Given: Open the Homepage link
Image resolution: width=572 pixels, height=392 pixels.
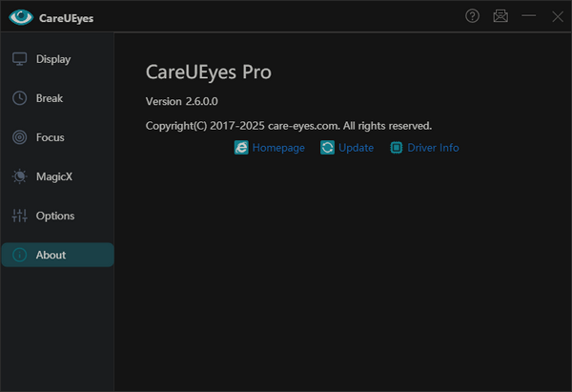Looking at the screenshot, I should point(278,148).
